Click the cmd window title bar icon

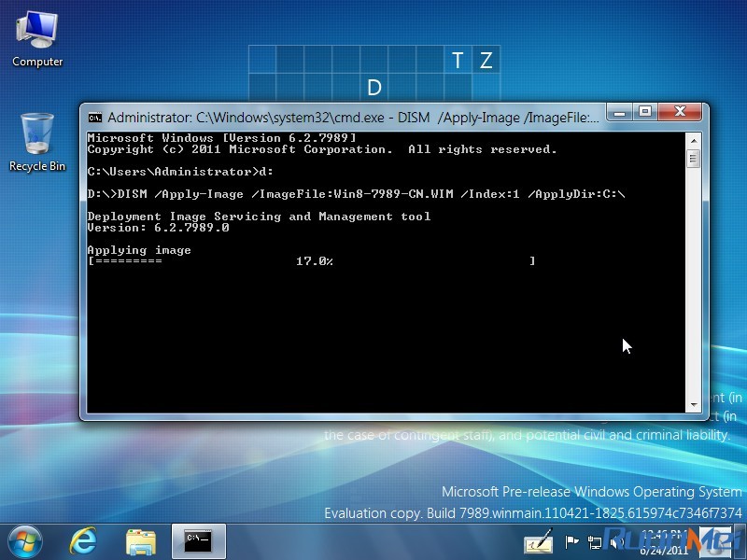[95, 118]
